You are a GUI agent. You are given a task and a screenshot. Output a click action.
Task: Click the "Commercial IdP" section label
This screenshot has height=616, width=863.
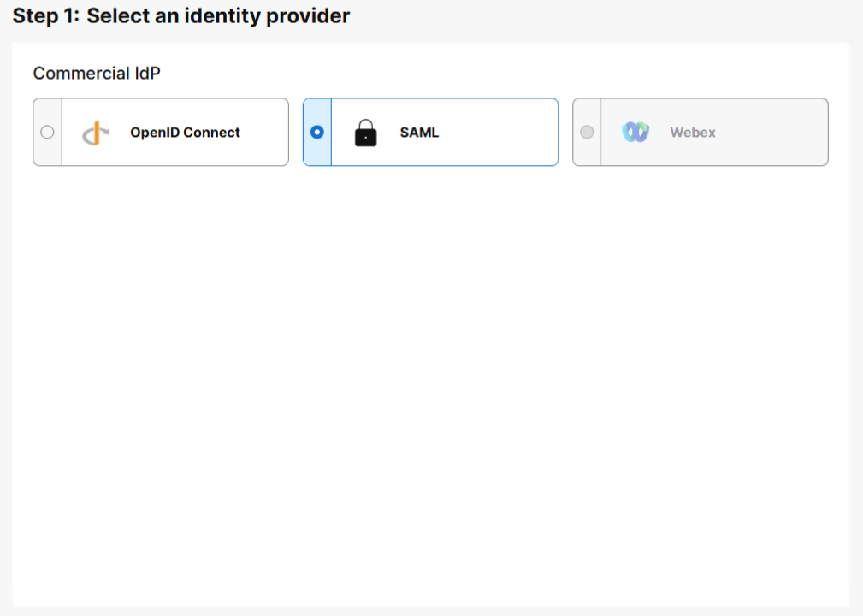[x=97, y=74]
